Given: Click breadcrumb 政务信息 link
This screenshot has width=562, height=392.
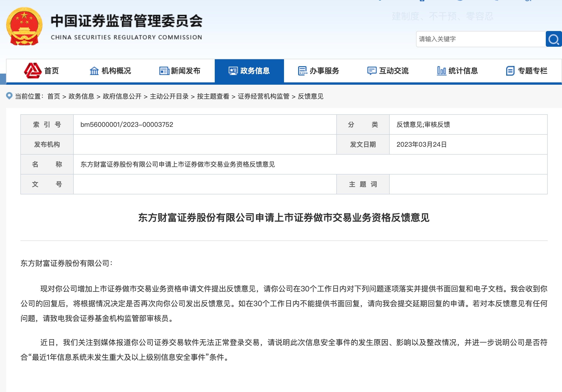Looking at the screenshot, I should (x=81, y=96).
